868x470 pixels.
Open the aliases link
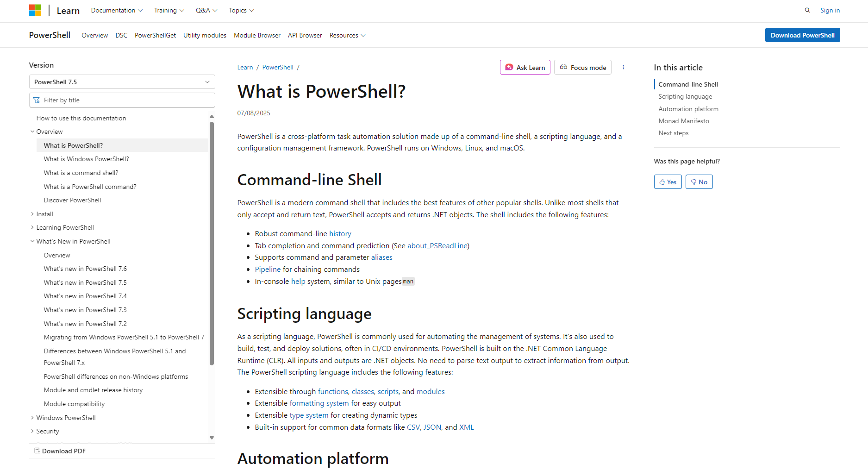(x=382, y=257)
